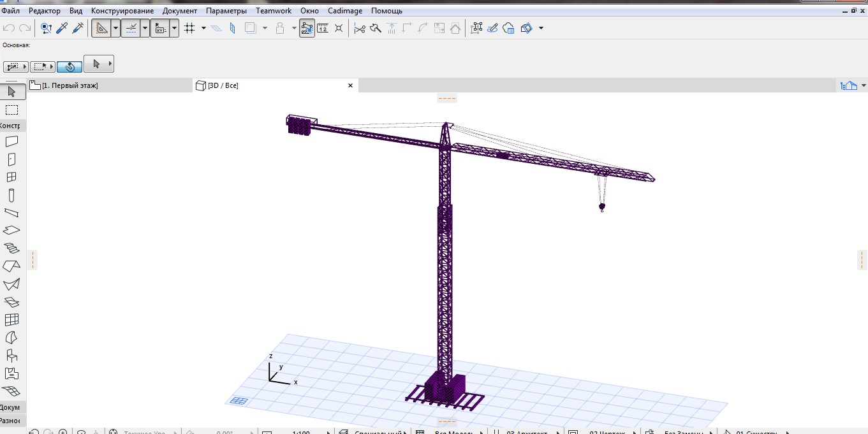Open the Find and Select tool
This screenshot has height=434, width=868.
[46, 28]
